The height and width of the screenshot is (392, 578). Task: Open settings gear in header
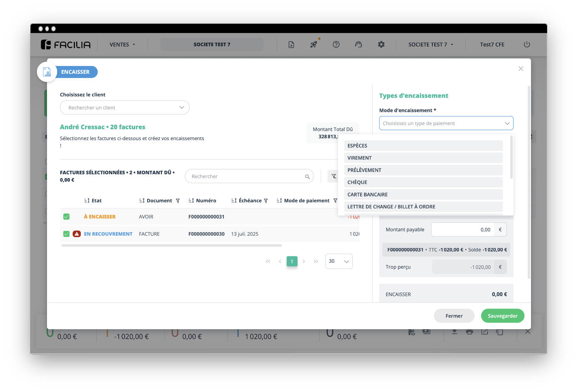381,45
